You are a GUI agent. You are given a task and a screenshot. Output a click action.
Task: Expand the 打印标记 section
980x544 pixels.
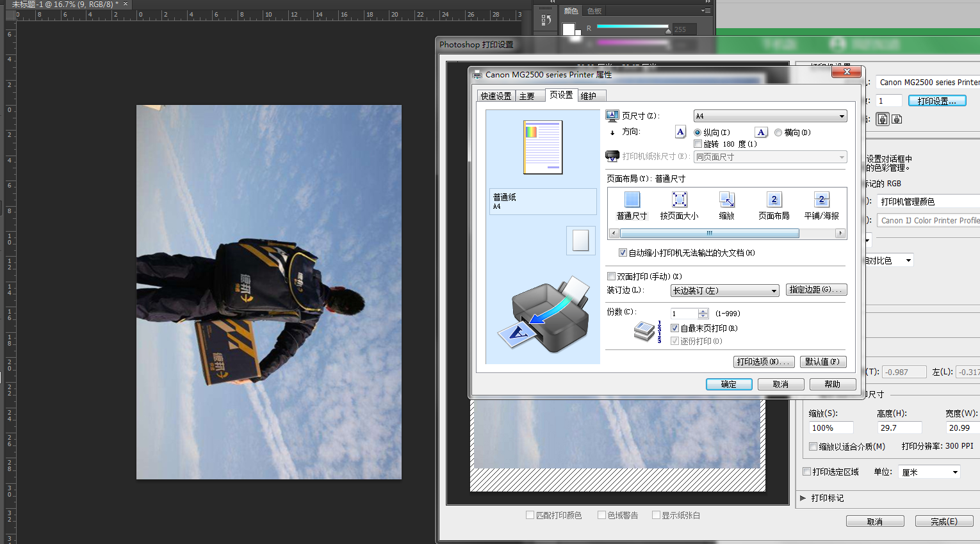(x=803, y=498)
